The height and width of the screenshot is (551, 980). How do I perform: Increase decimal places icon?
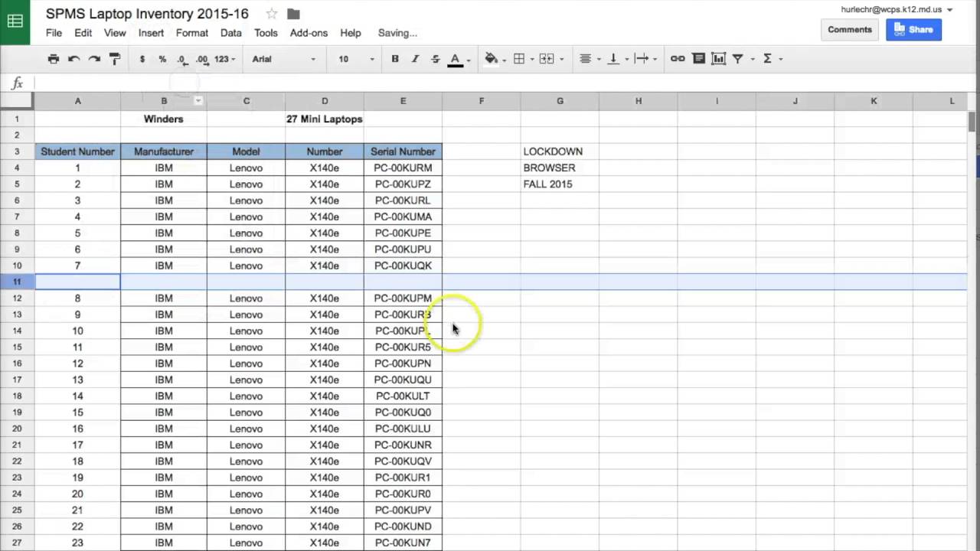pos(201,59)
